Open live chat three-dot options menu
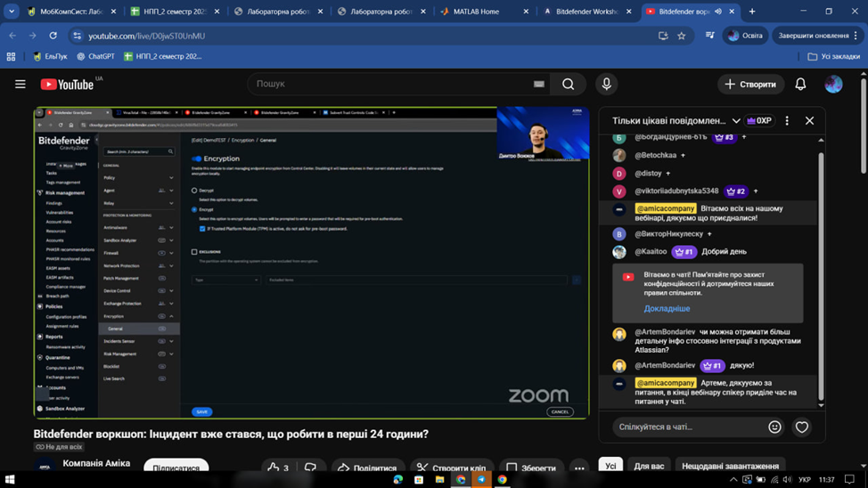The width and height of the screenshot is (868, 488). point(787,120)
